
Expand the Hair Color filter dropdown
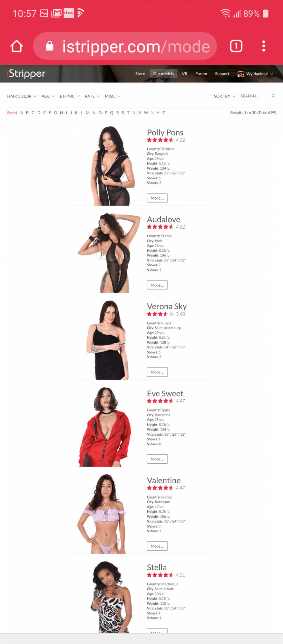click(x=22, y=96)
